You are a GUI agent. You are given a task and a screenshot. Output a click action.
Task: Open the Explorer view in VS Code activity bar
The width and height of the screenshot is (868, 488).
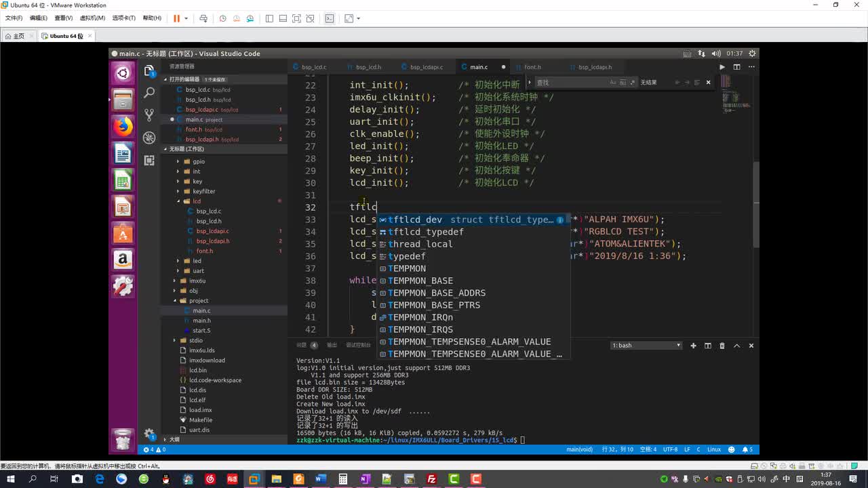tap(149, 71)
